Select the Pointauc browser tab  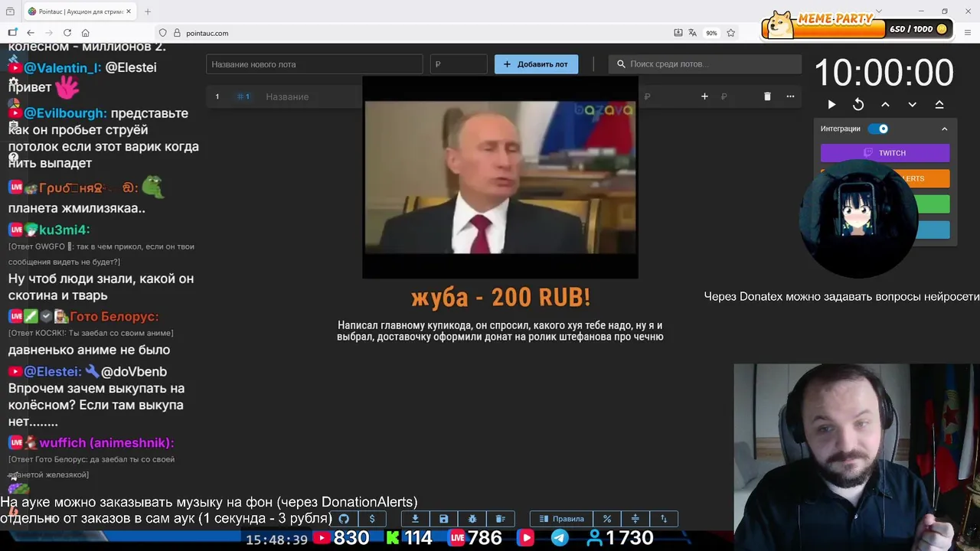78,11
